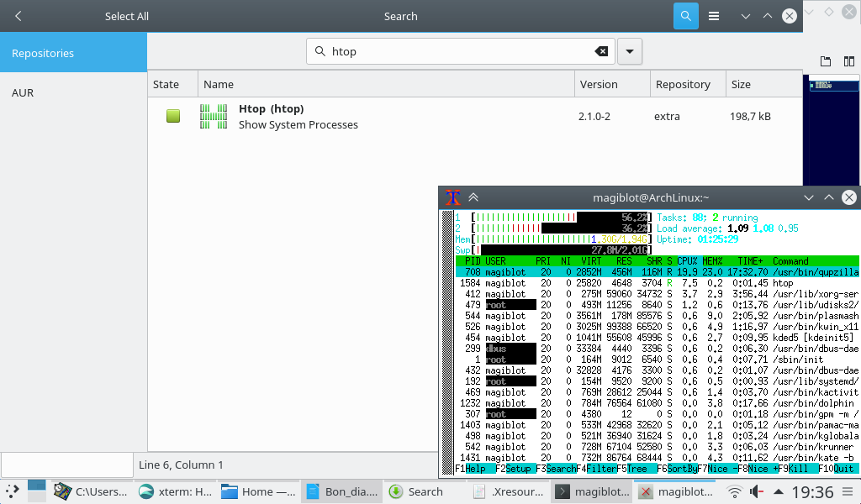
Task: Click the folder icon in the background editor
Action: click(826, 61)
